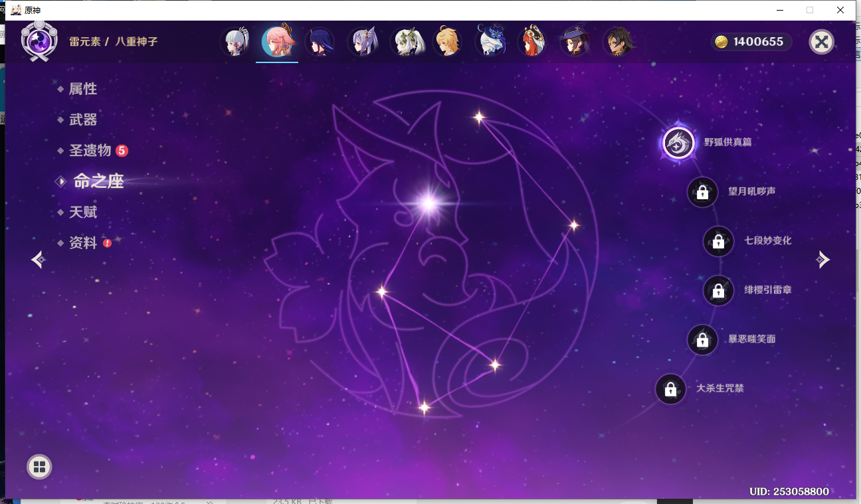Click the 野狐供真篇 label text

728,142
